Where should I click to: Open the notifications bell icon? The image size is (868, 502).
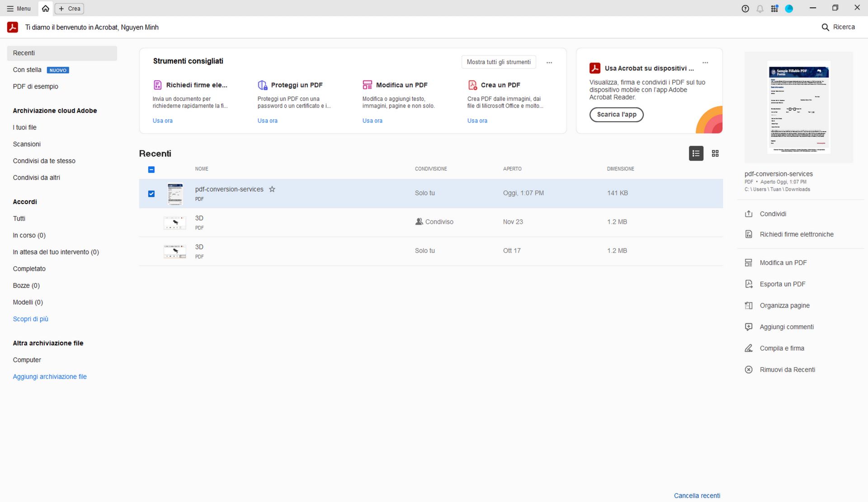[760, 9]
